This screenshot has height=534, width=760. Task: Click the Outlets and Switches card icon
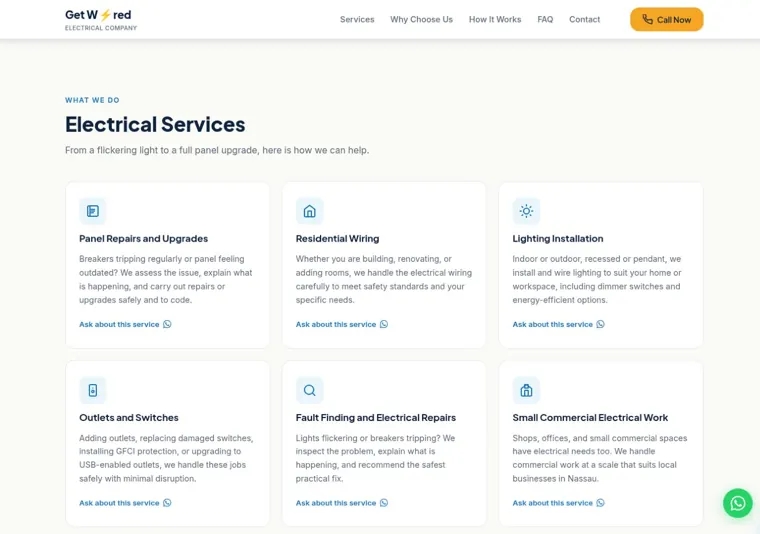[93, 390]
